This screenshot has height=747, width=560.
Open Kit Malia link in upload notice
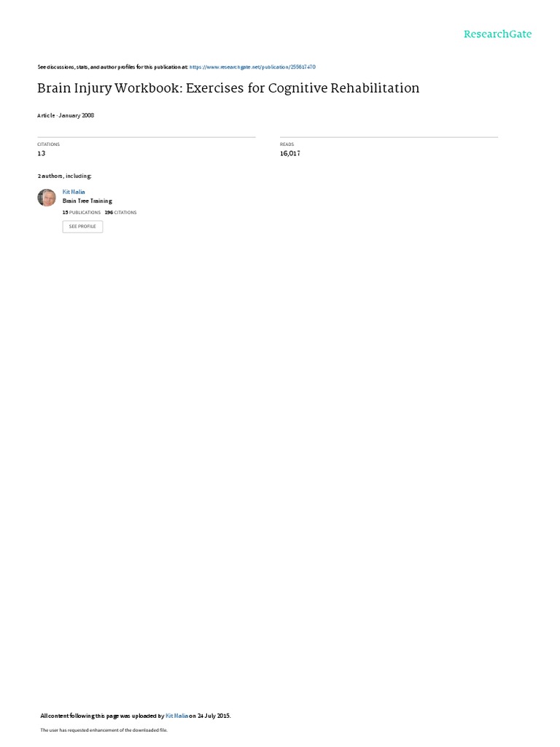[x=176, y=716]
